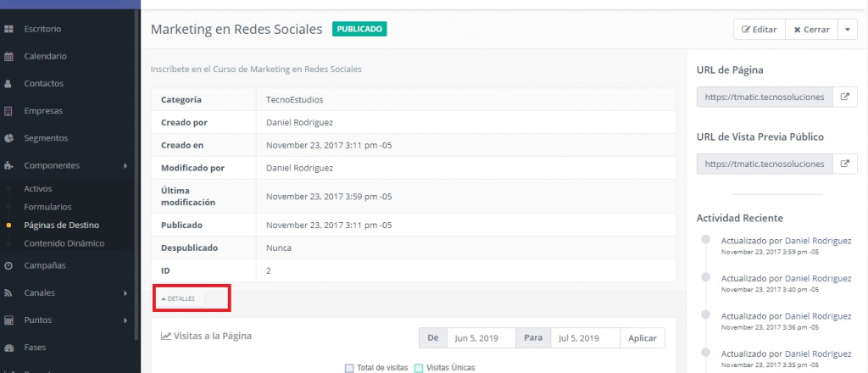Toggle the Visitas Únicas legend box
This screenshot has width=868, height=373.
418,368
